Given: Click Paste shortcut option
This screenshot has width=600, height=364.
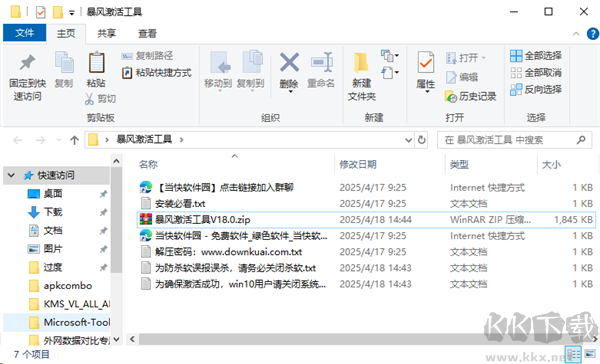Looking at the screenshot, I should point(157,73).
